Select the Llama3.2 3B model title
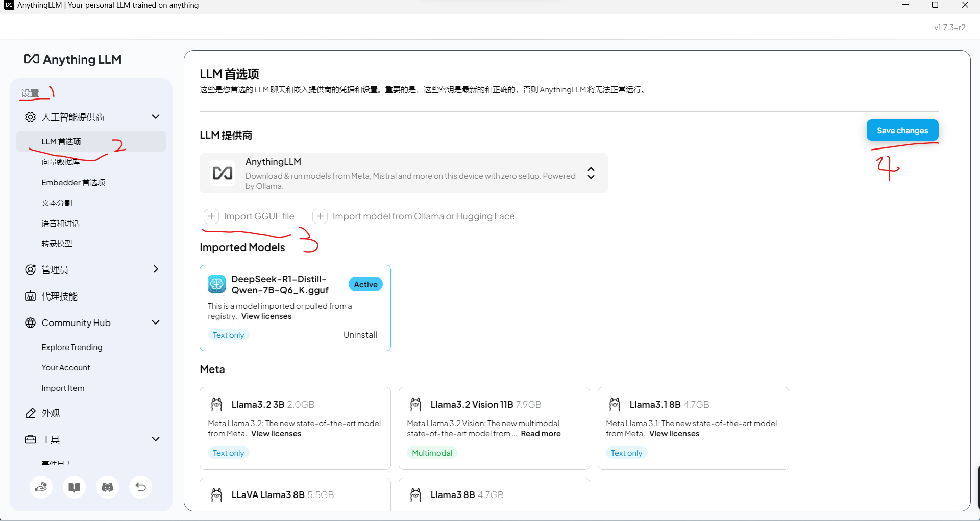980x521 pixels. 258,405
